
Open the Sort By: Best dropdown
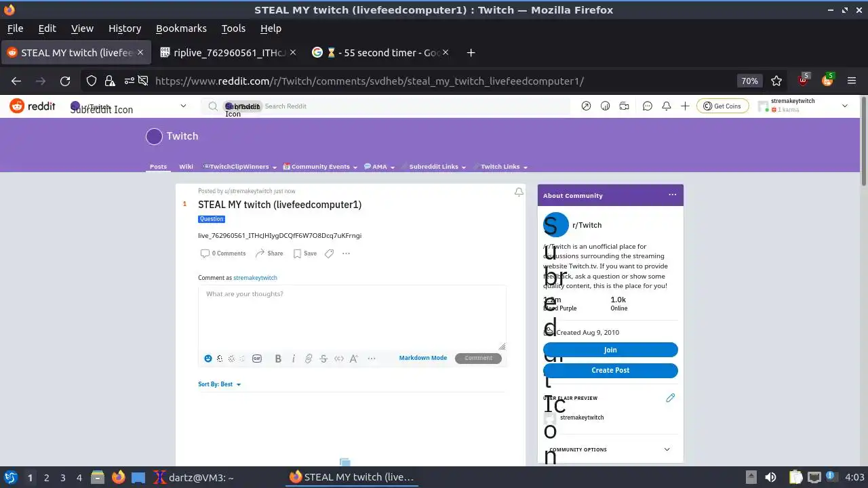[x=220, y=384]
